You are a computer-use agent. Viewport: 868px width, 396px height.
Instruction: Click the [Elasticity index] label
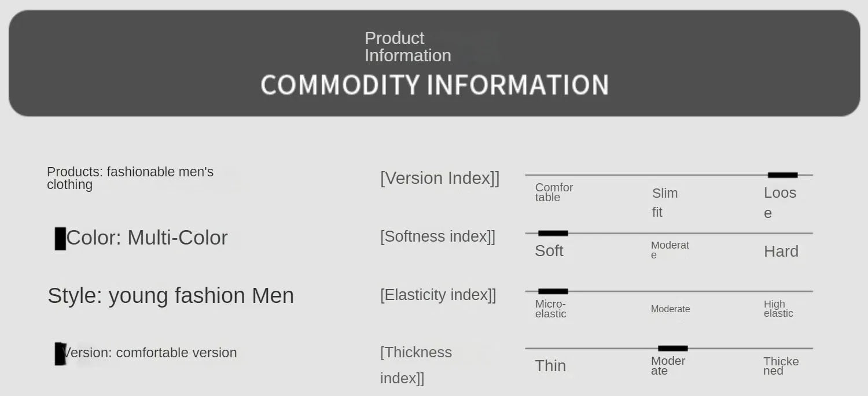pos(438,295)
